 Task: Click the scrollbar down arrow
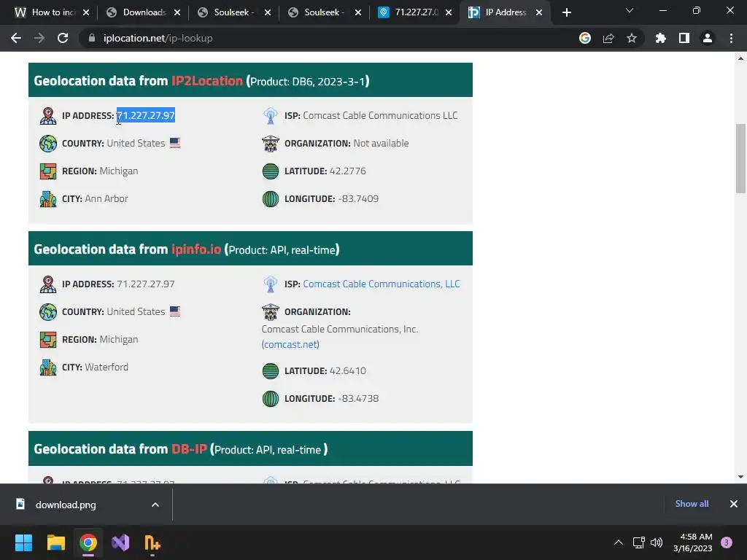tap(740, 477)
